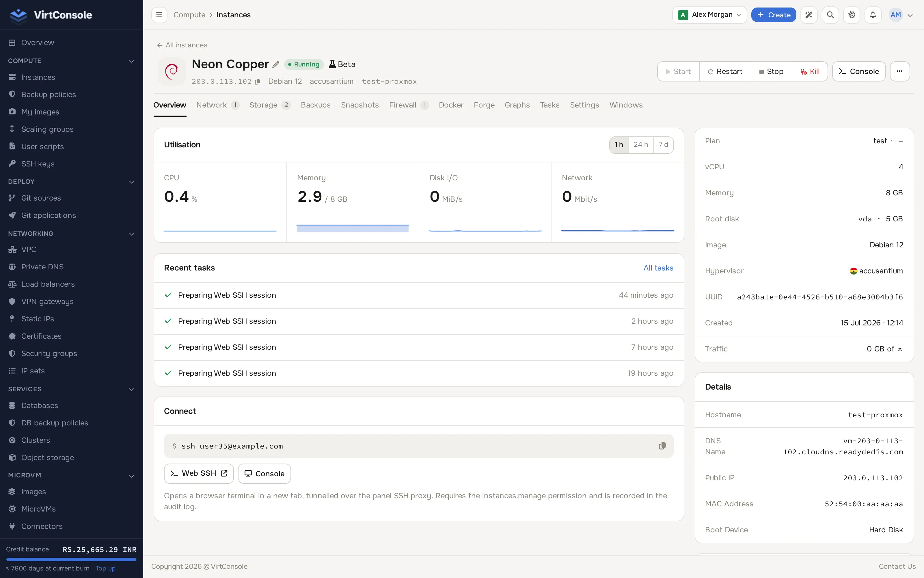Open the three-dots more actions menu
Viewport: 924px width, 578px height.
tap(899, 71)
